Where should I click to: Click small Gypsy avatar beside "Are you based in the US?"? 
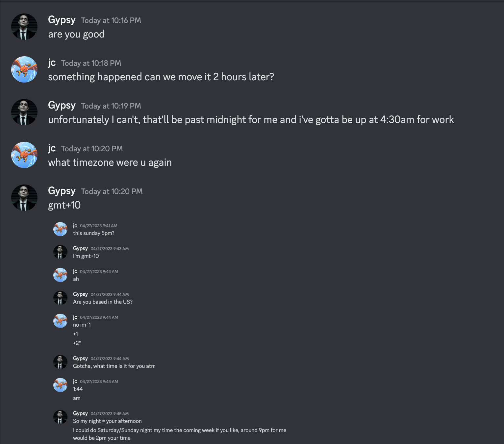[x=60, y=298]
